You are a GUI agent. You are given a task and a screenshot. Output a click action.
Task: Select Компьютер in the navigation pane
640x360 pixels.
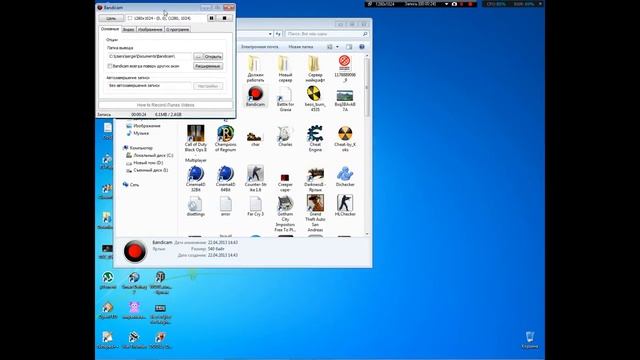[138, 148]
